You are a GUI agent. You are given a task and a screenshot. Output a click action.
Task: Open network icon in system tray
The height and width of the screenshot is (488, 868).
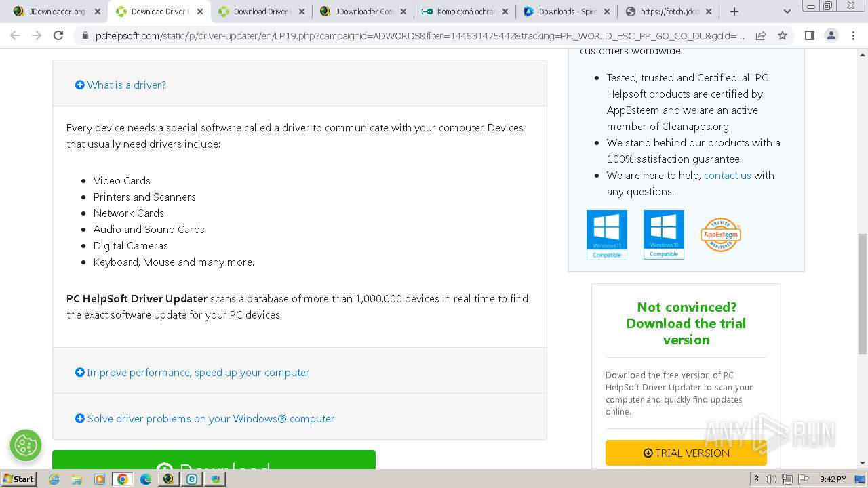tap(787, 479)
